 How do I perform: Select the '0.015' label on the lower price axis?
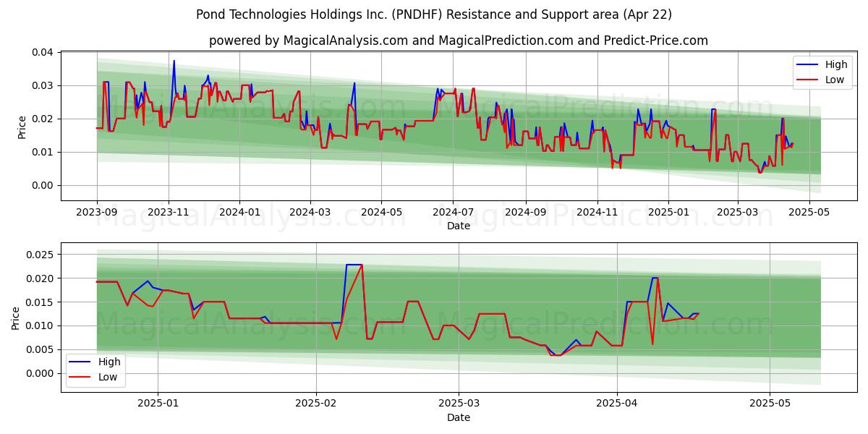[x=41, y=302]
